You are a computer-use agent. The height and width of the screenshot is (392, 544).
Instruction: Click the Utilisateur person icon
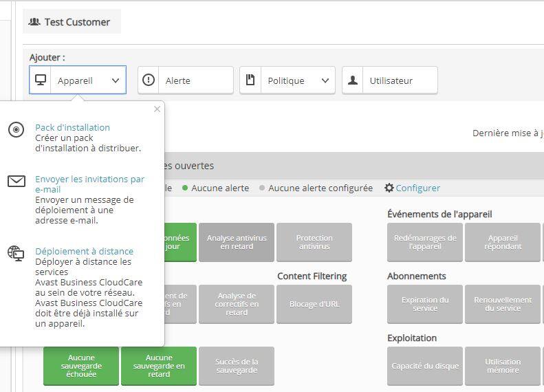(x=353, y=80)
